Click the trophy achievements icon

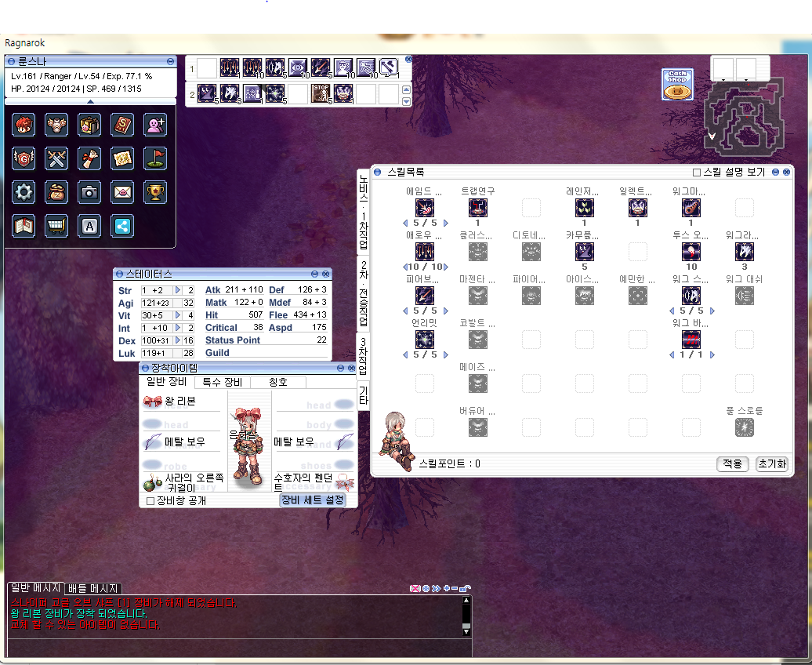(x=155, y=192)
